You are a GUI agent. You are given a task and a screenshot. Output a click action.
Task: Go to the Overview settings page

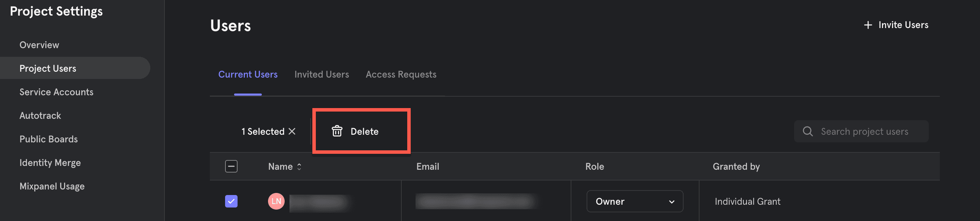39,45
